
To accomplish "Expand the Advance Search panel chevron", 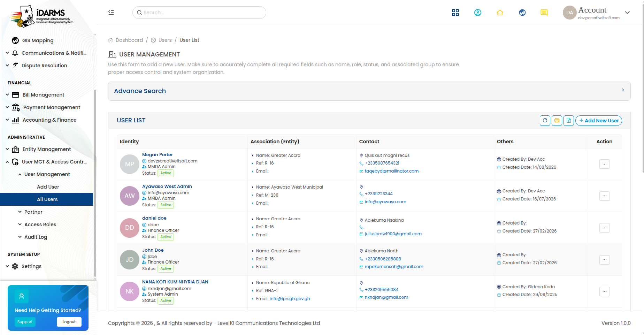I will 623,90.
